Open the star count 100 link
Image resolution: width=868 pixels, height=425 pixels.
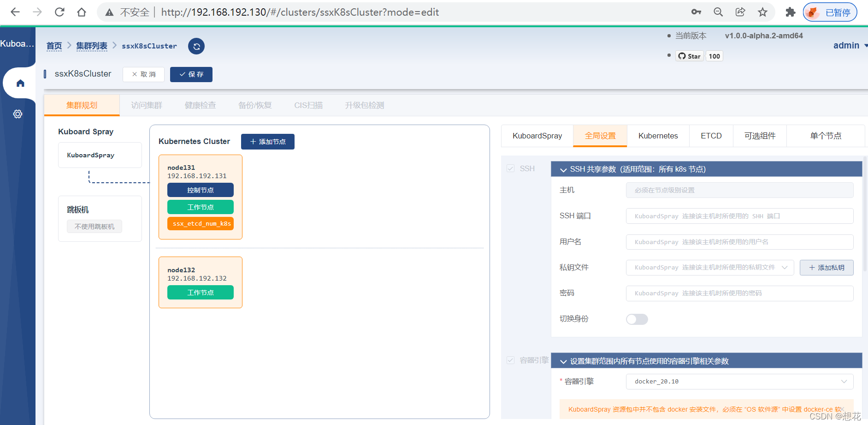714,56
